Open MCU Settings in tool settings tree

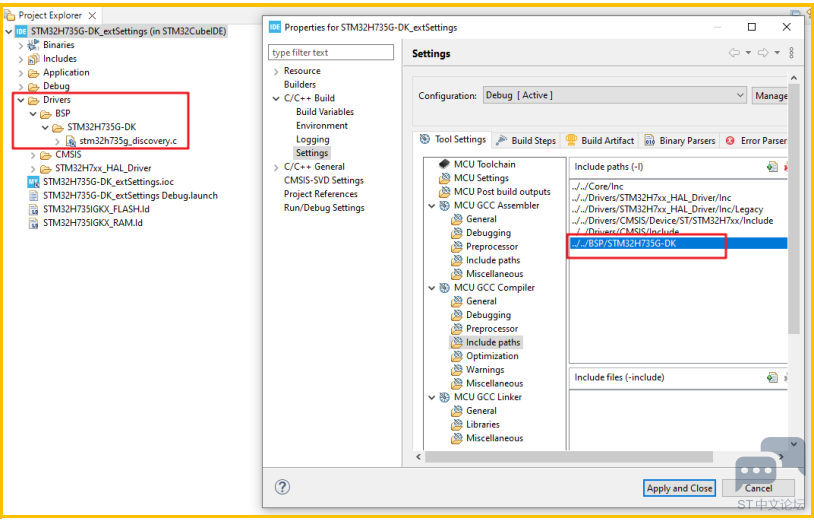point(481,178)
